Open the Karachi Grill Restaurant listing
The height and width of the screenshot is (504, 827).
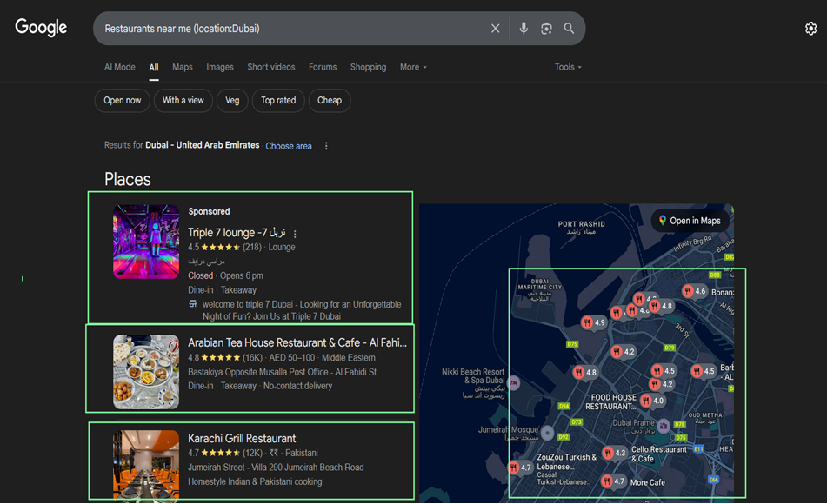[242, 439]
